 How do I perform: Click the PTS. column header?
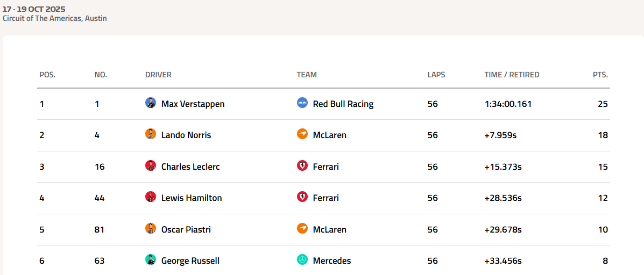(600, 75)
